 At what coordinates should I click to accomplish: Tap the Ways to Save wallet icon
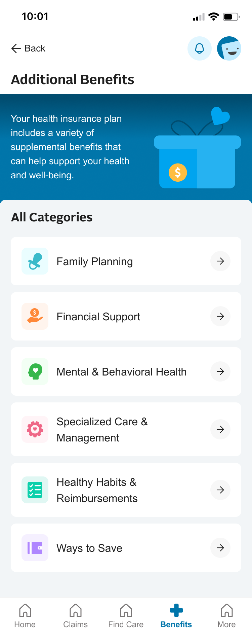35,548
